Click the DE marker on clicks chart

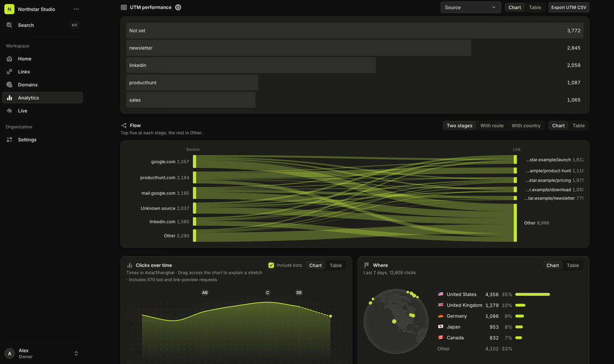[299, 293]
